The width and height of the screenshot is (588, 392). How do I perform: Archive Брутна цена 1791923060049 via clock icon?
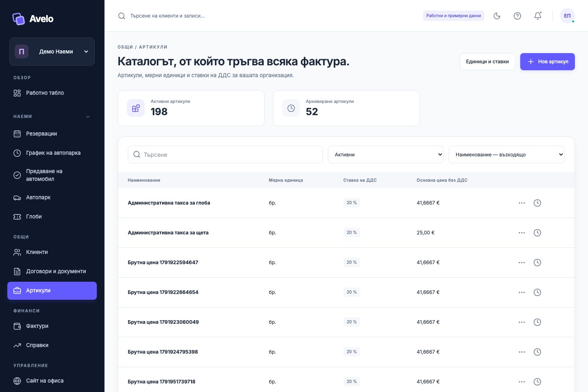click(537, 322)
